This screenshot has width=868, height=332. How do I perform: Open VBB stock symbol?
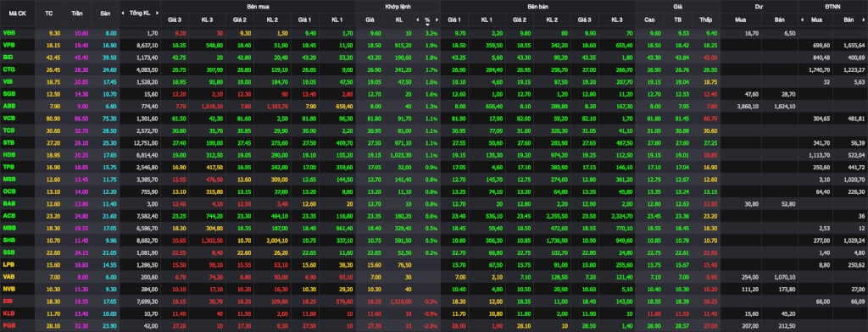pyautogui.click(x=8, y=33)
